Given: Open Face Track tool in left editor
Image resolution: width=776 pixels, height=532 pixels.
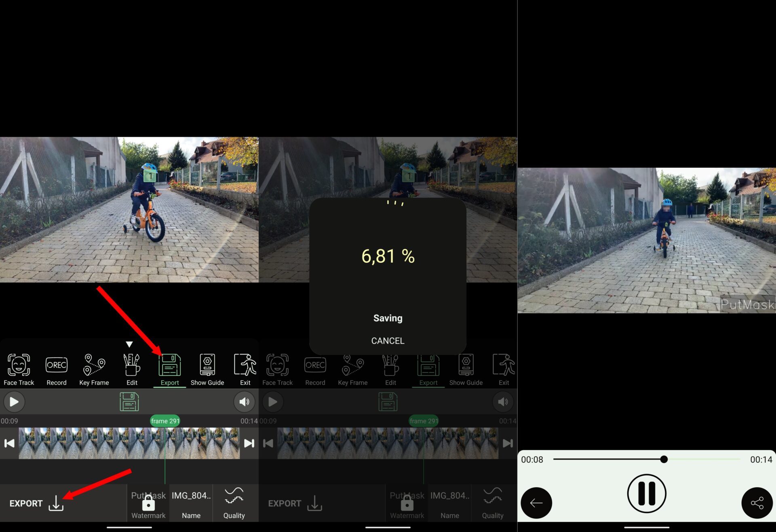Looking at the screenshot, I should [19, 369].
